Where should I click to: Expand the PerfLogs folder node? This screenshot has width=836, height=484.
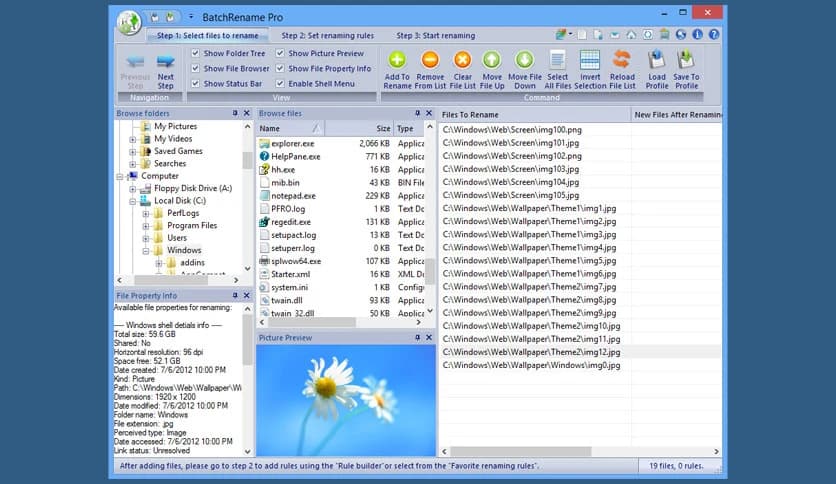tap(146, 213)
